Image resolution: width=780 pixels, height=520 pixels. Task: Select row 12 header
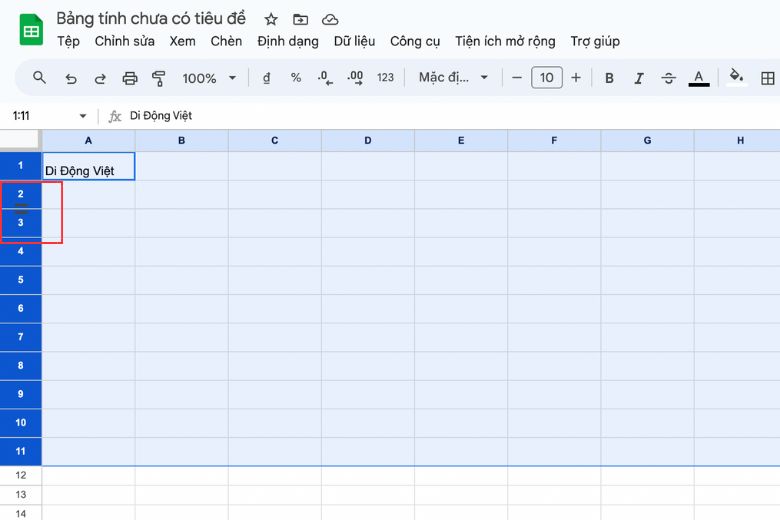click(x=20, y=476)
